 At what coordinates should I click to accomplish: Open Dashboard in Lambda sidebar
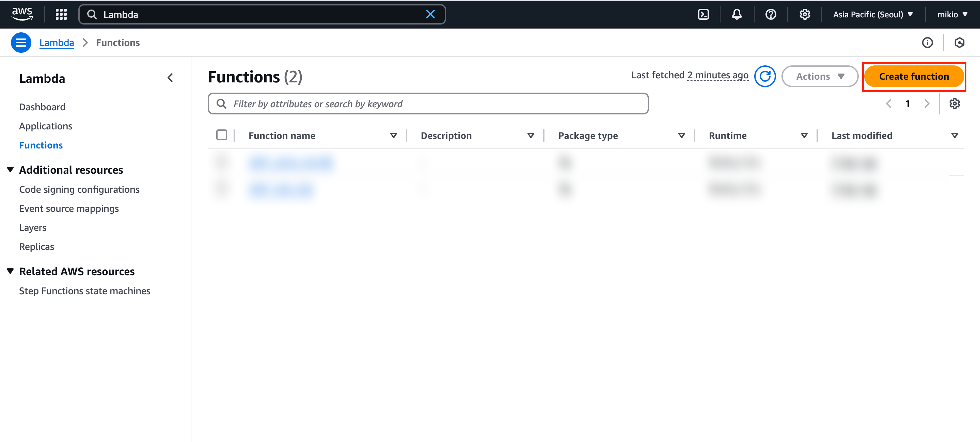[42, 107]
